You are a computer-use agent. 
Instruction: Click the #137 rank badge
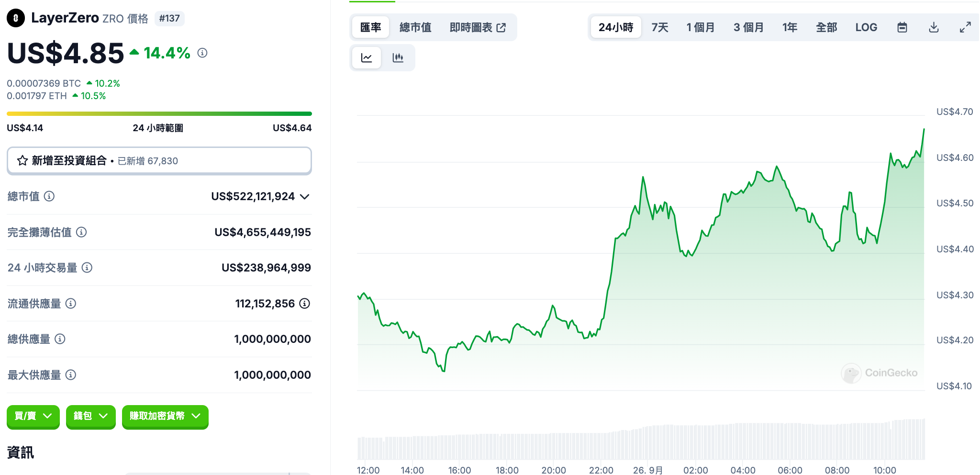(169, 18)
